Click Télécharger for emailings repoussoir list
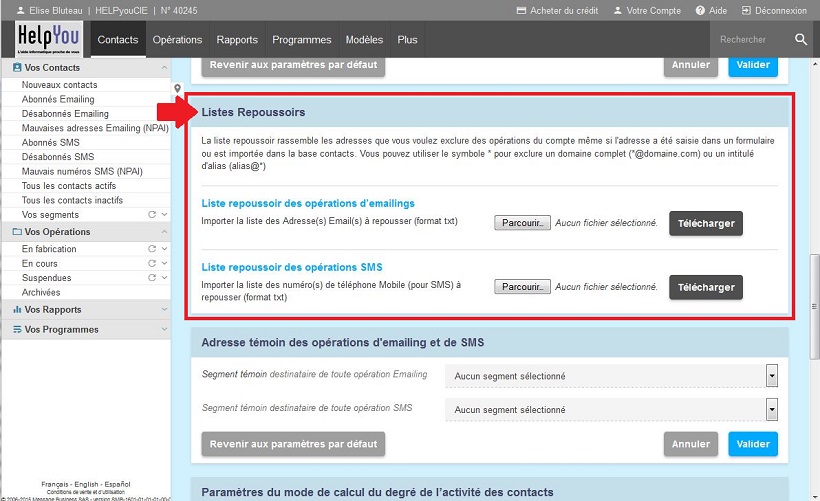The image size is (820, 501). (x=706, y=223)
